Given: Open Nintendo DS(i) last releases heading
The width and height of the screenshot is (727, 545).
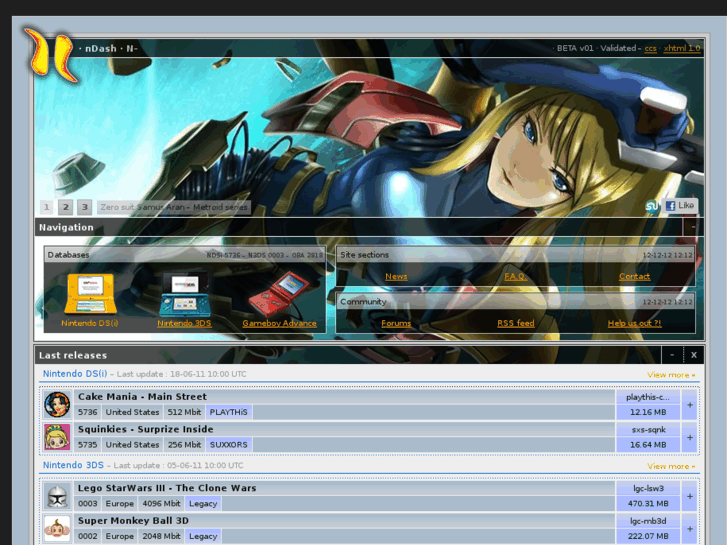Looking at the screenshot, I should pos(75,374).
